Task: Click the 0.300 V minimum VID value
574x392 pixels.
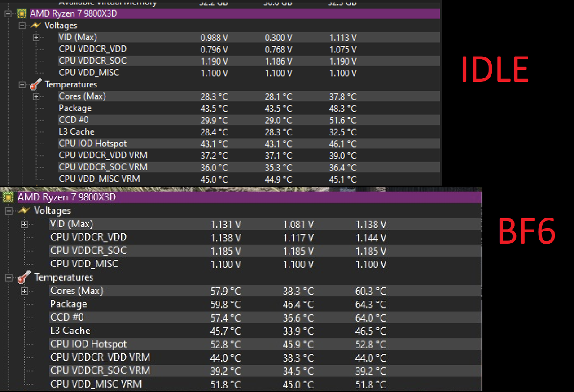Action: click(279, 38)
